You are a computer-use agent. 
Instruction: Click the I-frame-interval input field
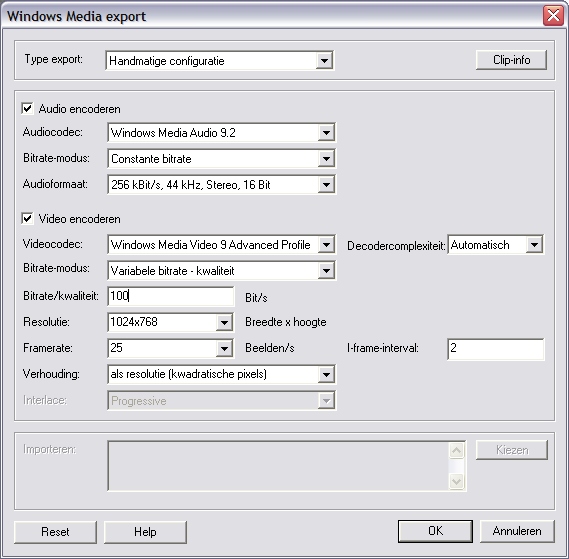pyautogui.click(x=496, y=348)
